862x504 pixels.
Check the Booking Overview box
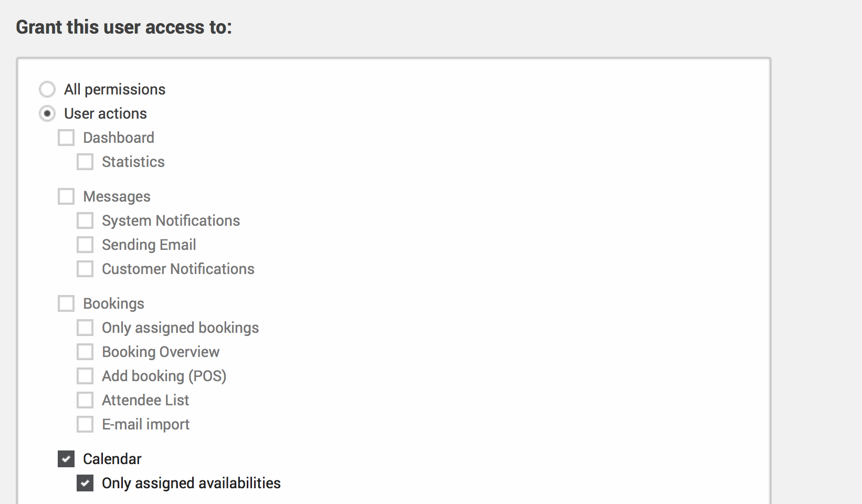tap(85, 352)
